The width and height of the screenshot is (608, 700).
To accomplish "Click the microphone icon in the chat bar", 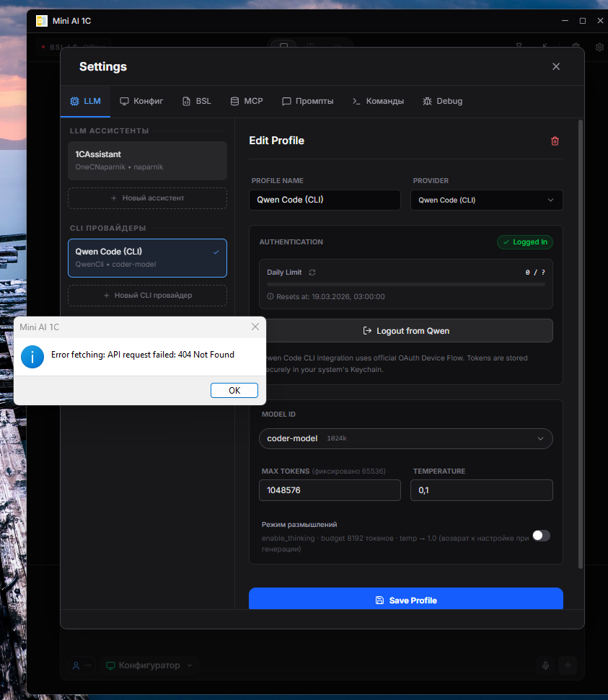I will (x=545, y=665).
